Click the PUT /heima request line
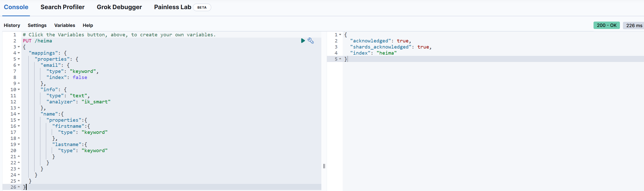Viewport: 644px width, 191px height. [37, 41]
